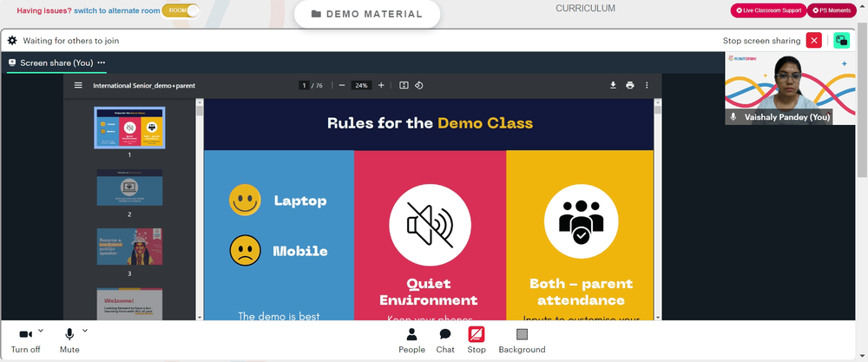Expand camera options chevron next to Turn off
The height and width of the screenshot is (362, 868).
coord(41,331)
